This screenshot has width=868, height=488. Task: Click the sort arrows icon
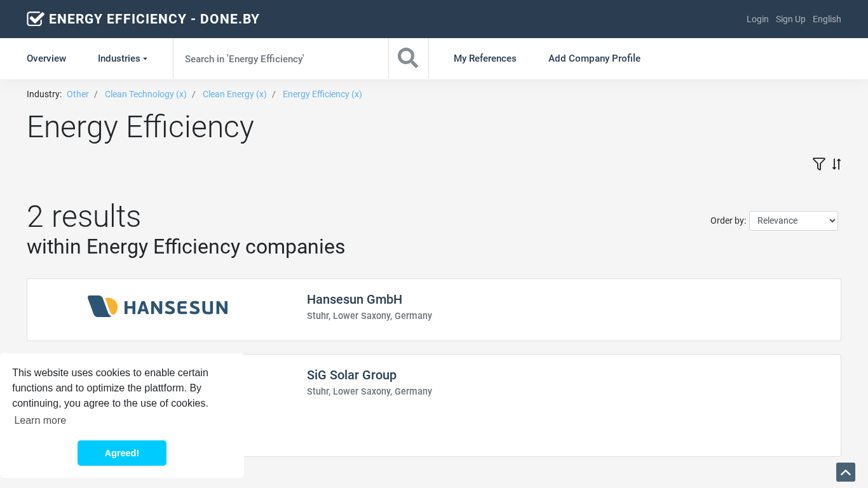pyautogui.click(x=836, y=164)
